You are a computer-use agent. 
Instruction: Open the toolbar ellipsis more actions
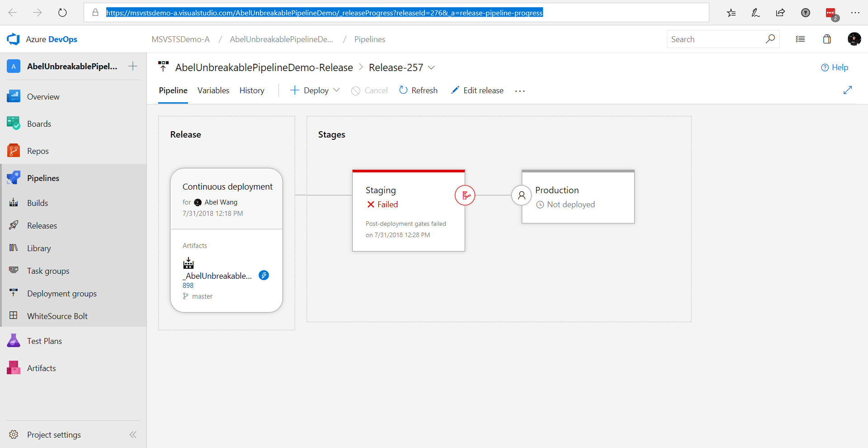tap(520, 91)
